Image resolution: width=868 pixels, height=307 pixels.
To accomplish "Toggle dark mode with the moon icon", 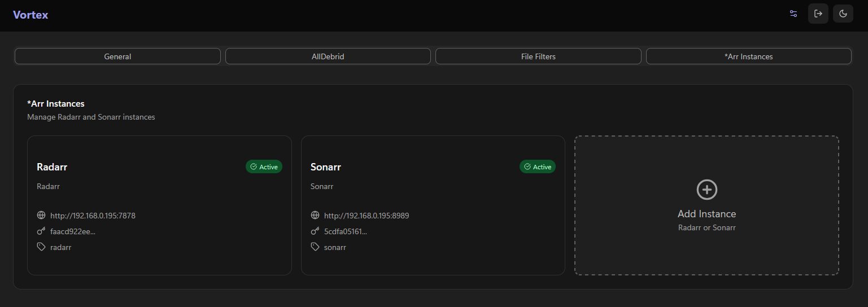I will click(843, 14).
